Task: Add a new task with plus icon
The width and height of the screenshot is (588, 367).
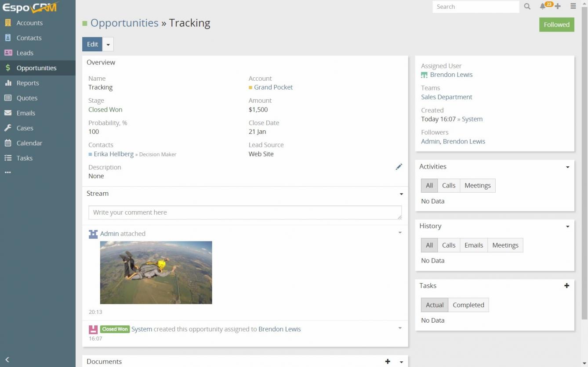Action: pos(566,286)
